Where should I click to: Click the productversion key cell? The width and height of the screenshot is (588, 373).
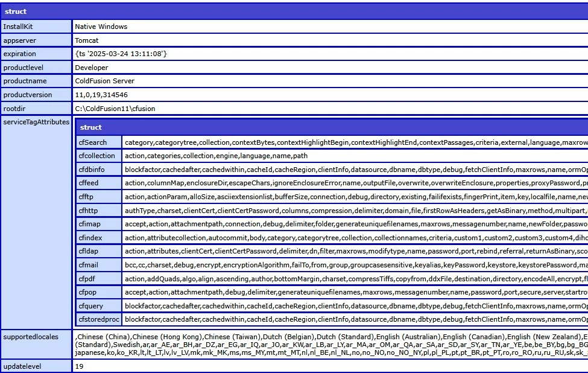click(36, 95)
